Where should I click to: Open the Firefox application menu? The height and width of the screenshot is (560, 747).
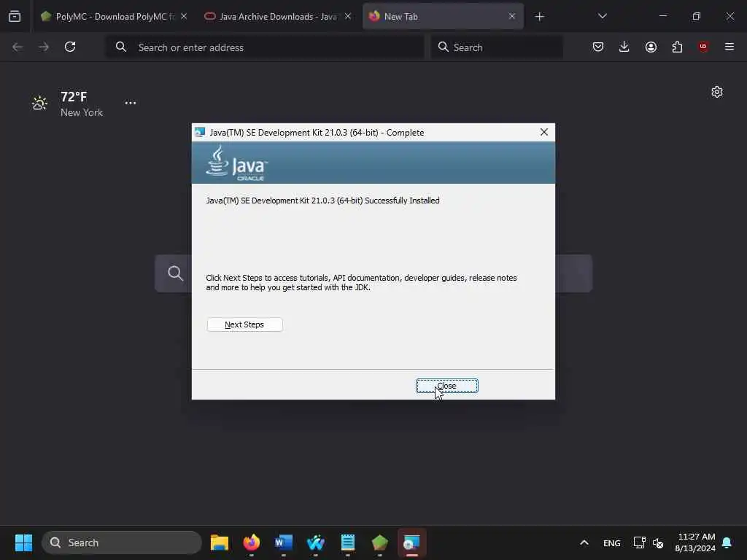(729, 47)
